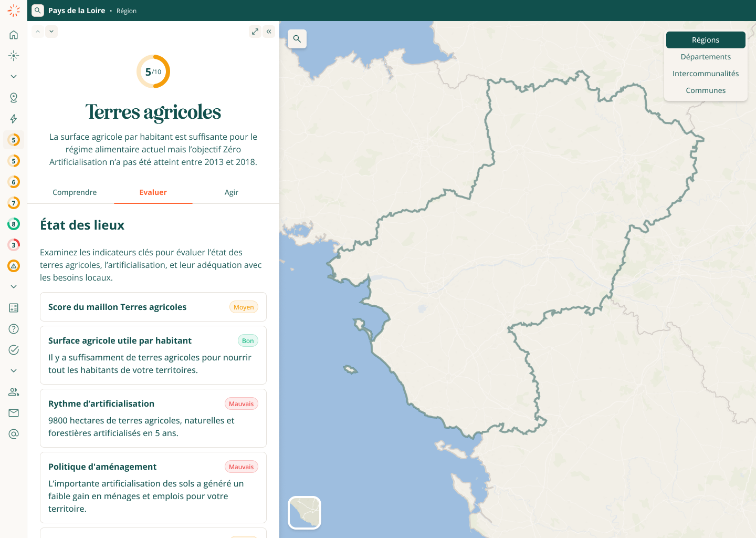Click the map pin icon in sidebar
The height and width of the screenshot is (538, 756).
pos(14,98)
